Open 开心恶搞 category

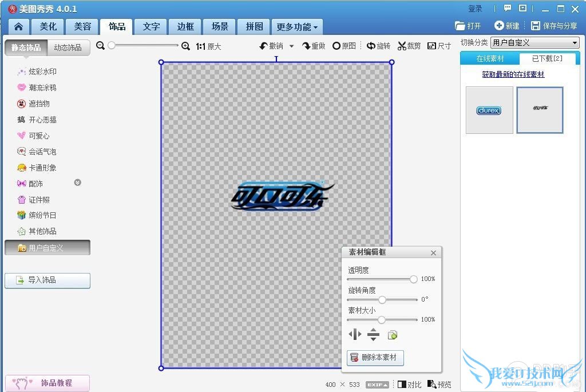37,120
